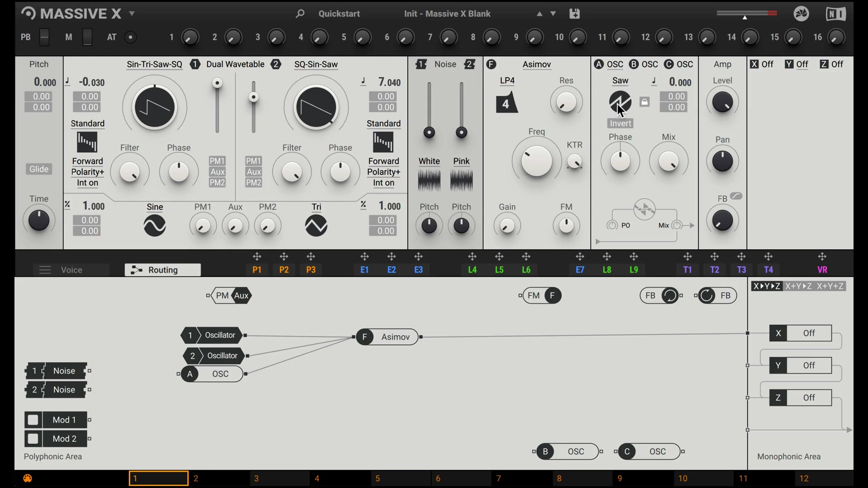Image resolution: width=868 pixels, height=488 pixels.
Task: Click the Z Off module in monophonic area
Action: [x=800, y=398]
